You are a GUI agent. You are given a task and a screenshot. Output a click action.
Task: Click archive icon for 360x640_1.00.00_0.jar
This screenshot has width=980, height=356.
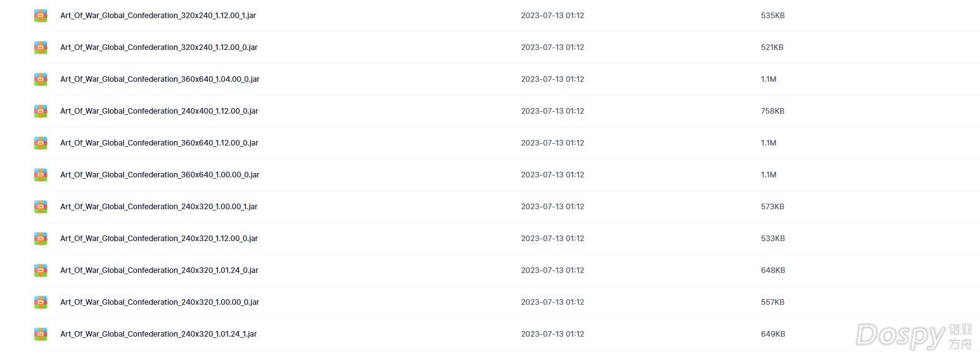tap(41, 175)
